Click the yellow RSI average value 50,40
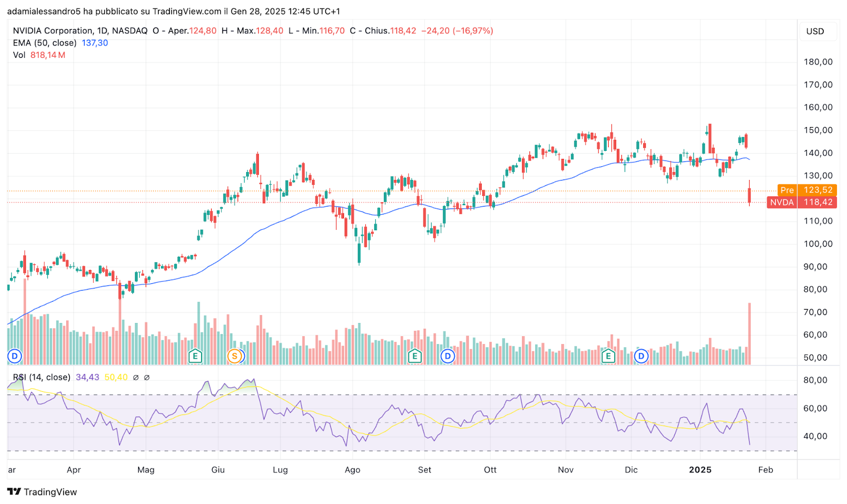Viewport: 847px width, 504px height. point(116,377)
